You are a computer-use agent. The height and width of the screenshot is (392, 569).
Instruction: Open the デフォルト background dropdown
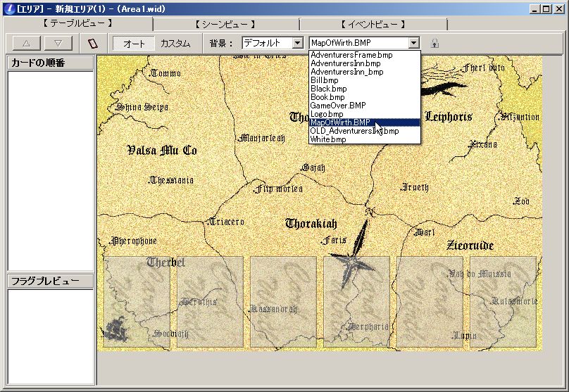298,43
